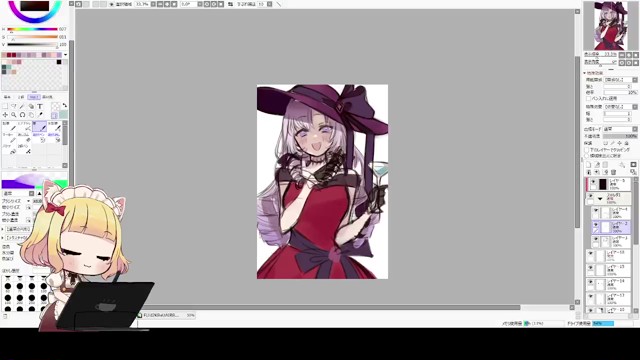Switch to the highlighted brush tool tab

34,97
